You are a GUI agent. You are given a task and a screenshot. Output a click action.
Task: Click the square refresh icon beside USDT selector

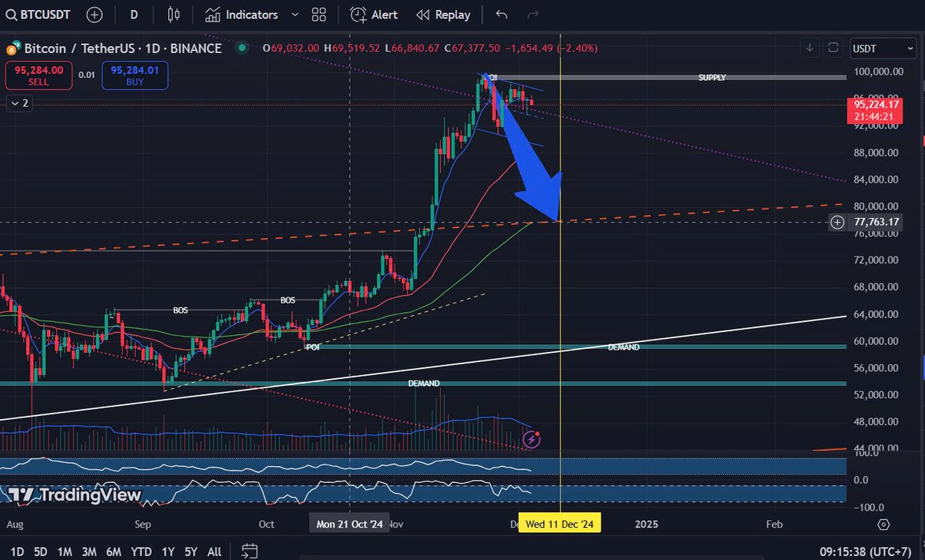point(833,48)
